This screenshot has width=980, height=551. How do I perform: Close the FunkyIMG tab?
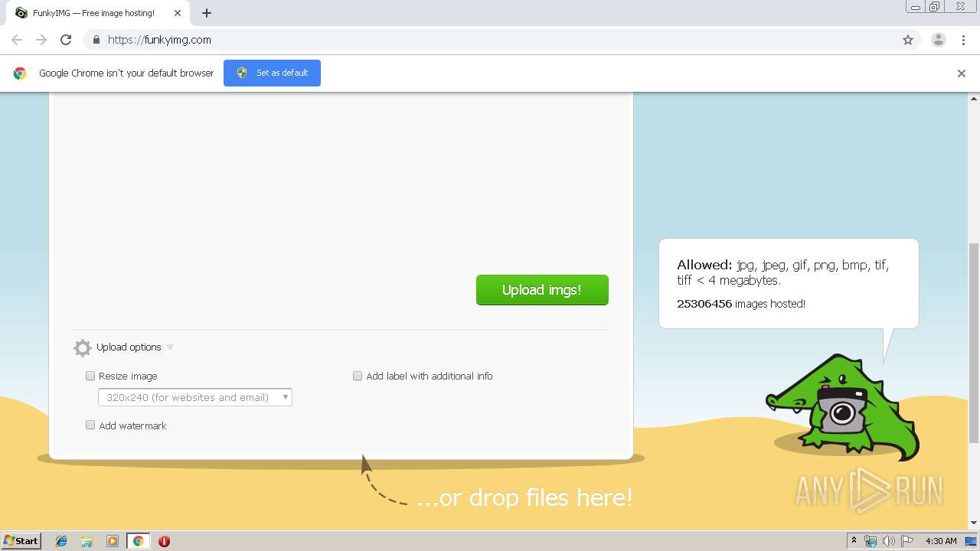[x=178, y=13]
